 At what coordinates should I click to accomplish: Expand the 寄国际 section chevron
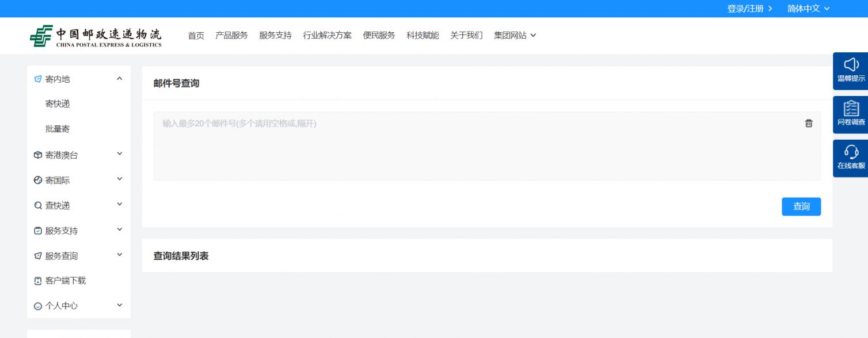pos(120,179)
